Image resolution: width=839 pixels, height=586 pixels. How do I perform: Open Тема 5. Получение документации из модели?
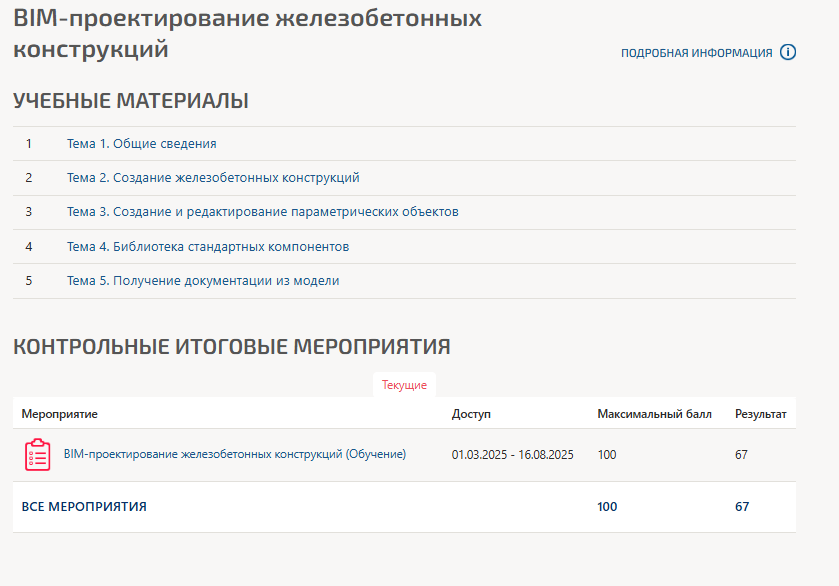pos(203,281)
